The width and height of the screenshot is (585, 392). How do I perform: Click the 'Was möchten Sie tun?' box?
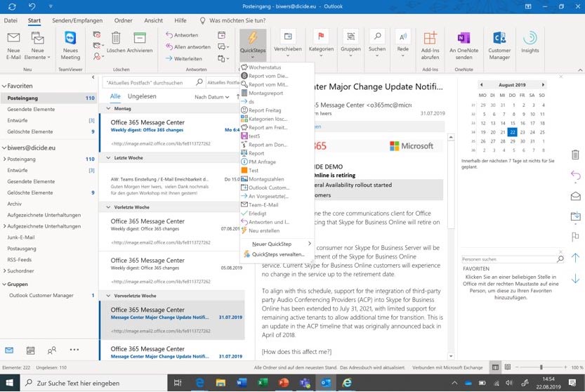click(x=233, y=20)
